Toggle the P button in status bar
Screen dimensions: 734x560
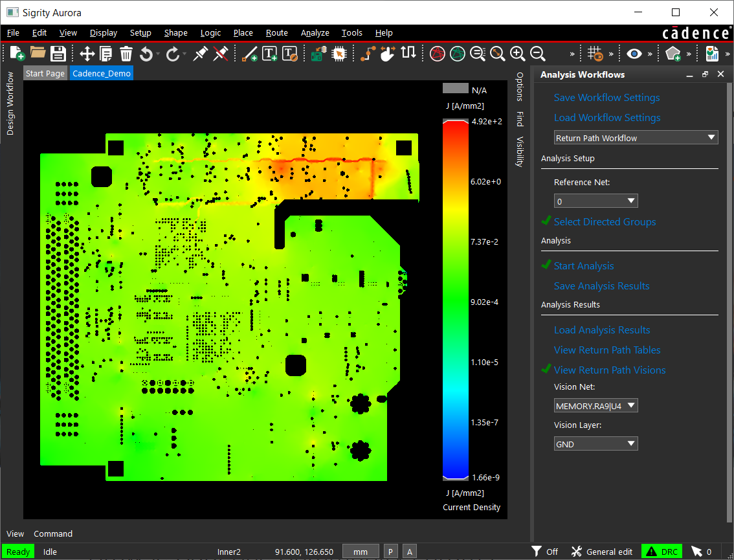click(x=391, y=552)
